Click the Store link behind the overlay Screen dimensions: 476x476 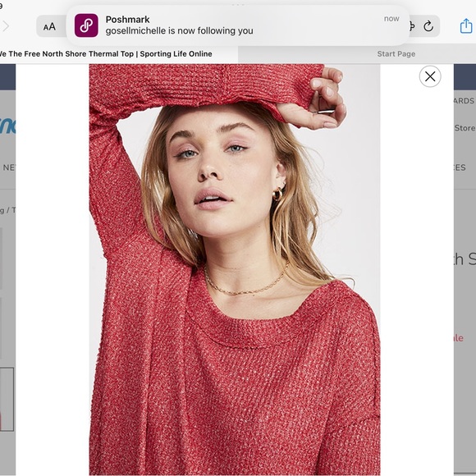click(x=465, y=128)
